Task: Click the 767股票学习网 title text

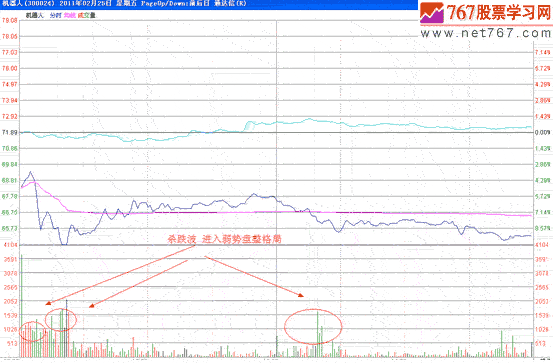Action: pos(499,12)
